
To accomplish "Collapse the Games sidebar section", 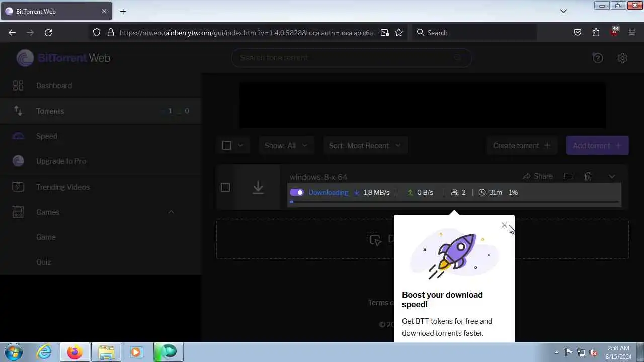I will 171,212.
